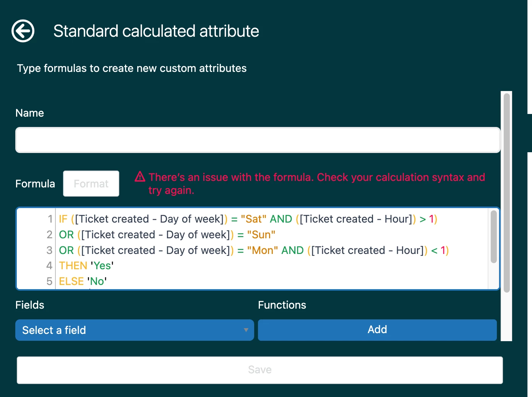Open the Select a field dropdown
Image resolution: width=532 pixels, height=397 pixels.
[135, 330]
